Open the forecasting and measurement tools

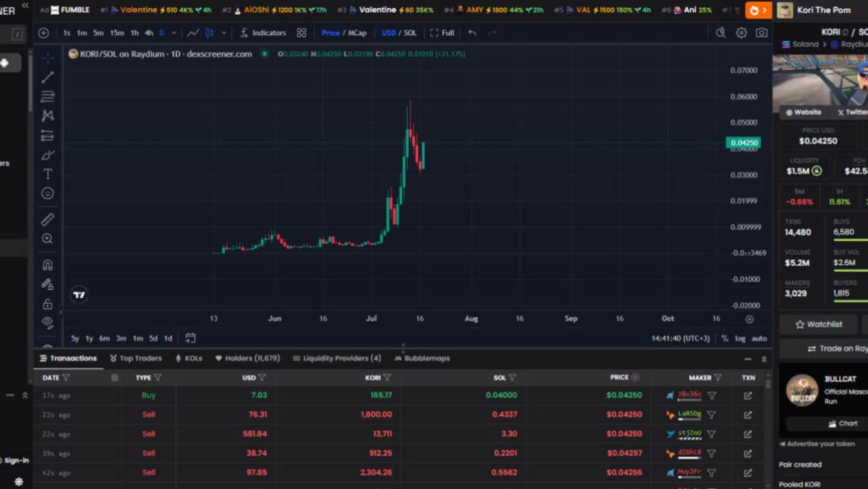[x=48, y=135]
